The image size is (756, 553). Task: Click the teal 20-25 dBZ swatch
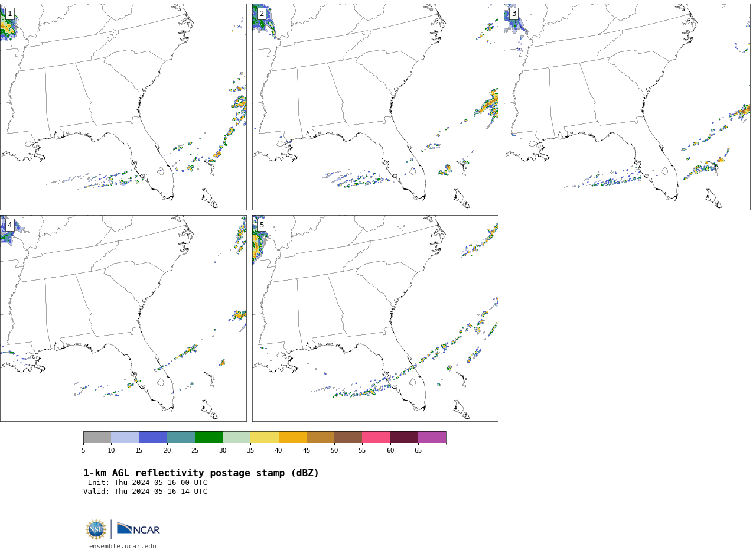coord(181,437)
